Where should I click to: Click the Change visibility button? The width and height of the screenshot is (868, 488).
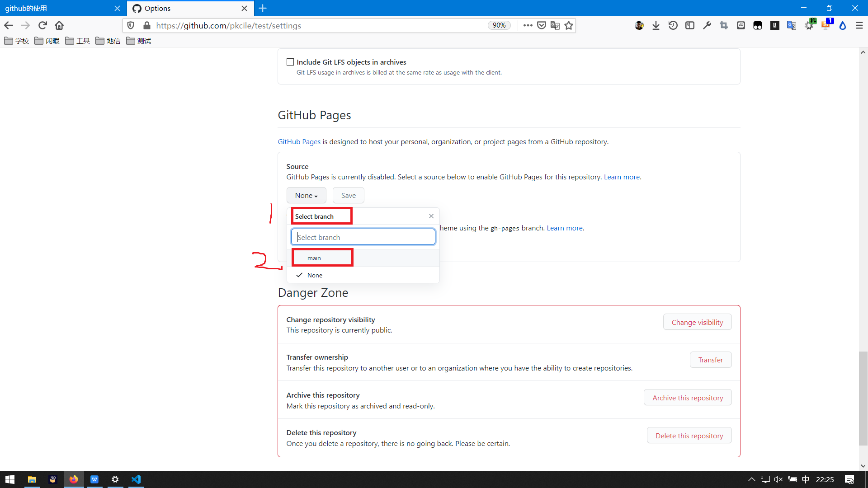click(697, 322)
